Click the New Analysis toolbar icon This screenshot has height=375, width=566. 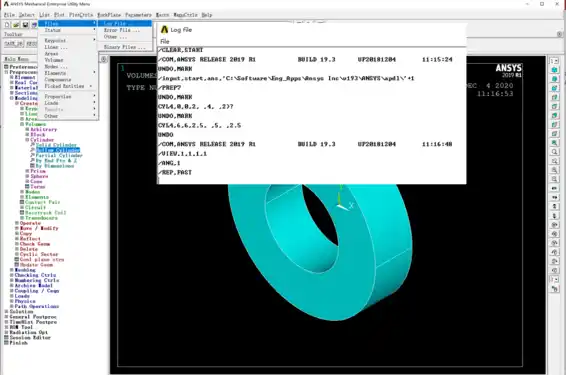coord(7,25)
